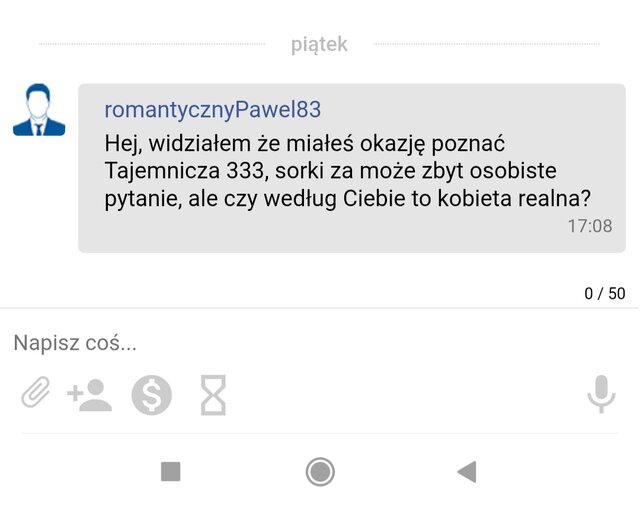Open the dollar coin payment icon

click(151, 395)
